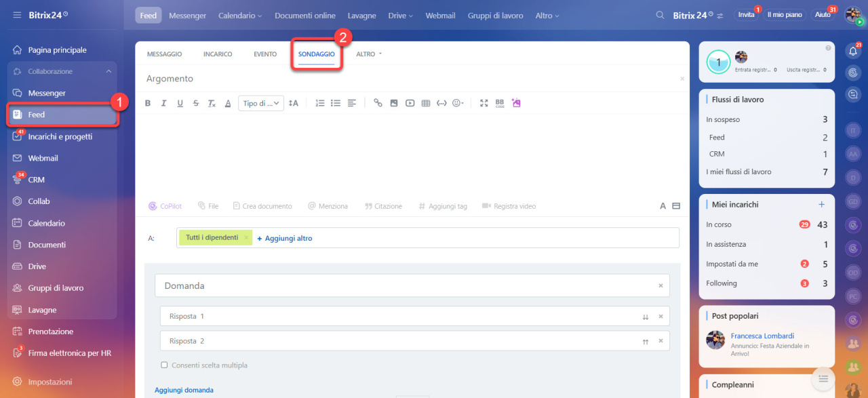Viewport: 868px width, 398px height.
Task: Switch to the EVENTO tab
Action: [265, 54]
